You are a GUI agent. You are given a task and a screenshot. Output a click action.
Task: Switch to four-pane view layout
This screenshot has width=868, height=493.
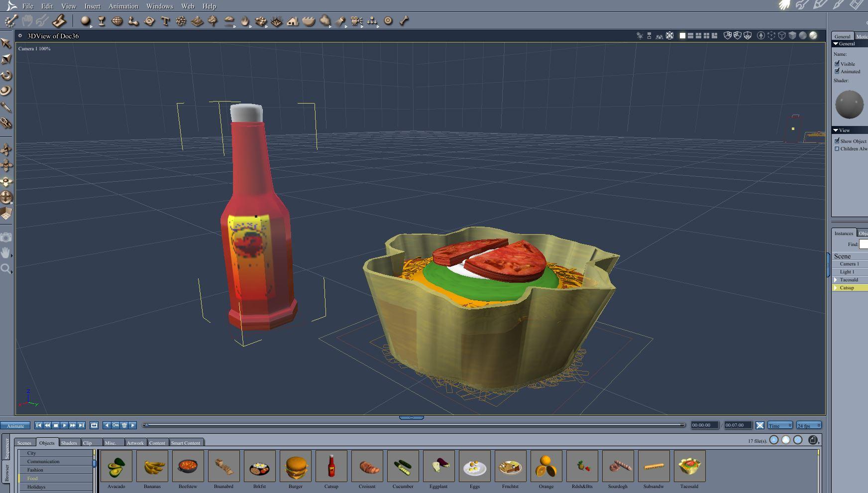tap(706, 36)
